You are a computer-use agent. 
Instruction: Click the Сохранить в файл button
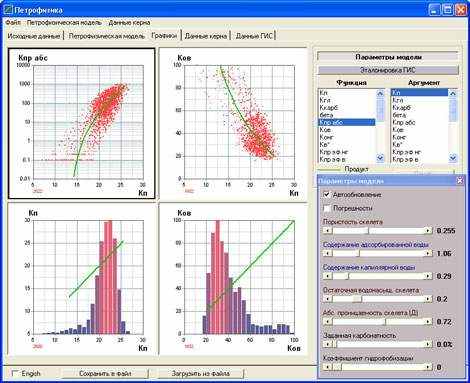tap(105, 374)
